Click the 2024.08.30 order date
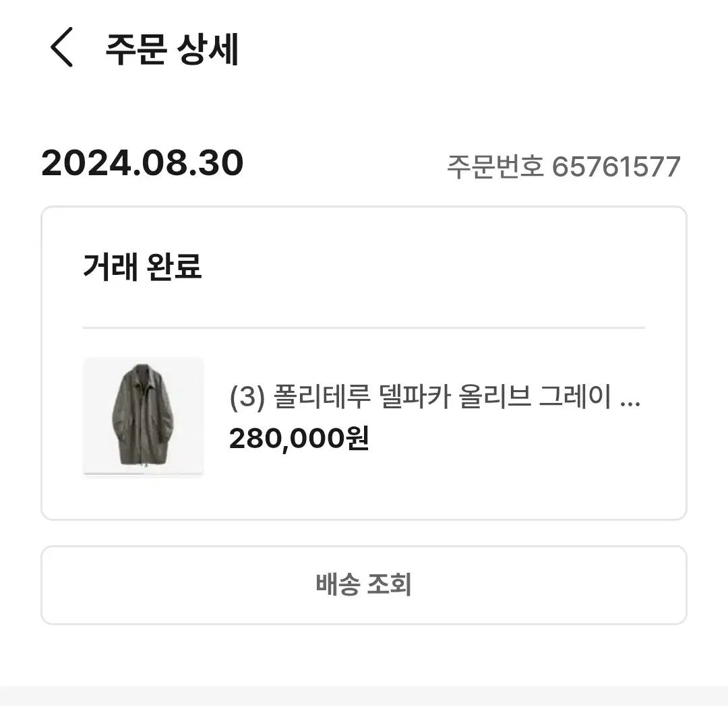This screenshot has width=728, height=725. coord(142,163)
